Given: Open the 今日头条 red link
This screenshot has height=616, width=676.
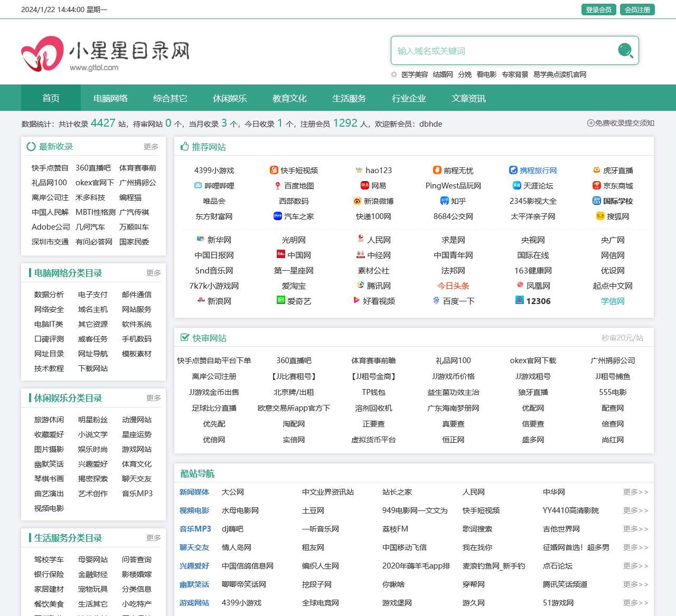Looking at the screenshot, I should click(453, 286).
